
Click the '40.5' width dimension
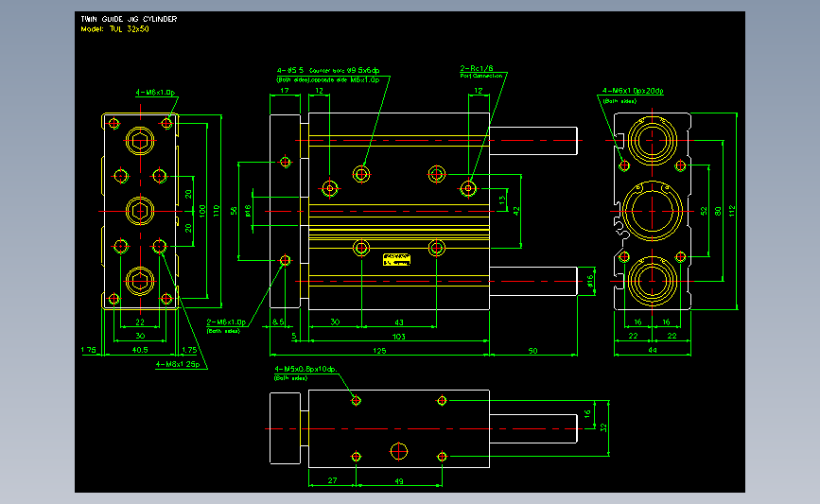[x=140, y=350]
